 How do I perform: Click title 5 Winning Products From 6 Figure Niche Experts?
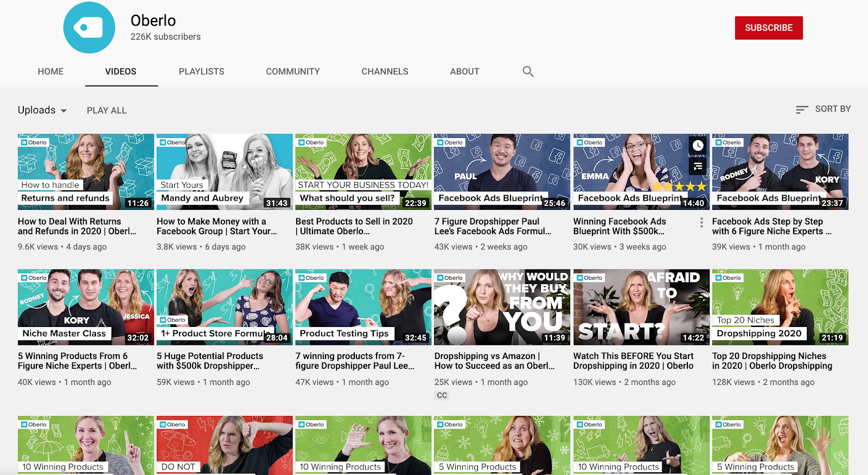point(78,361)
